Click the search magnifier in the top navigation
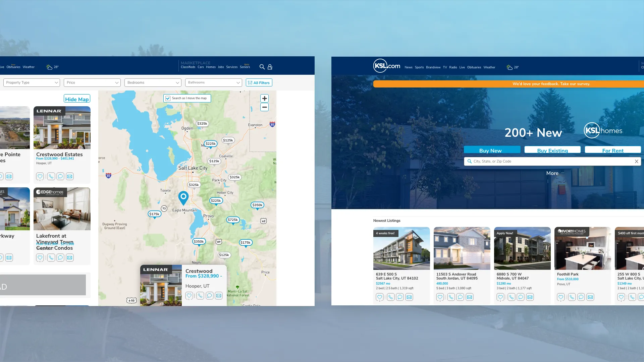This screenshot has width=644, height=362. point(262,67)
